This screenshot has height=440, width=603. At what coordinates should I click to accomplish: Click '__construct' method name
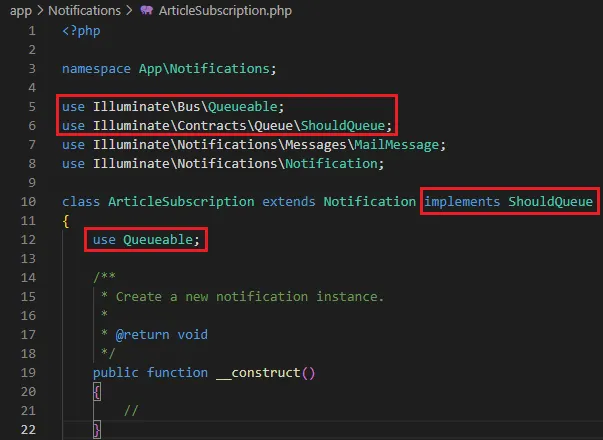(x=258, y=372)
